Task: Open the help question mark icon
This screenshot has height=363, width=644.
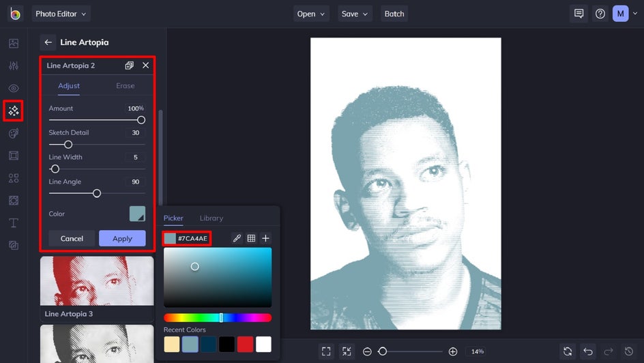Action: [x=600, y=14]
